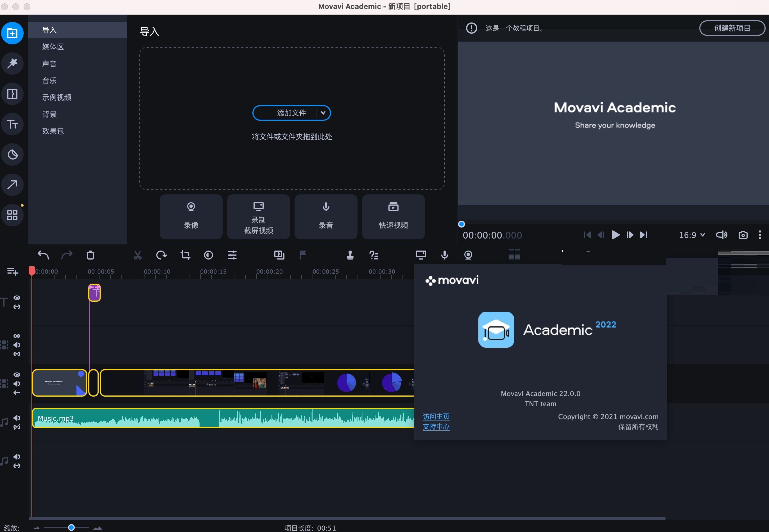
Task: Select the purple title clip on timeline
Action: click(x=94, y=293)
